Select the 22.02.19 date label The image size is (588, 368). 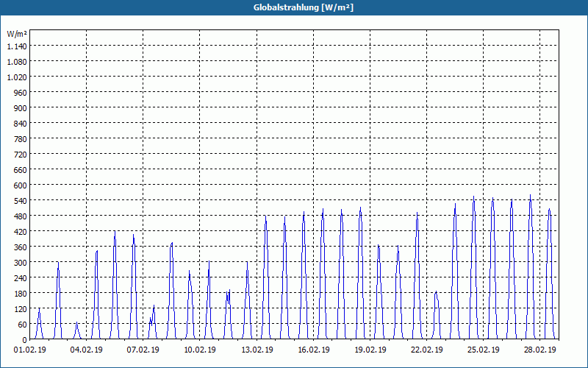pos(427,350)
